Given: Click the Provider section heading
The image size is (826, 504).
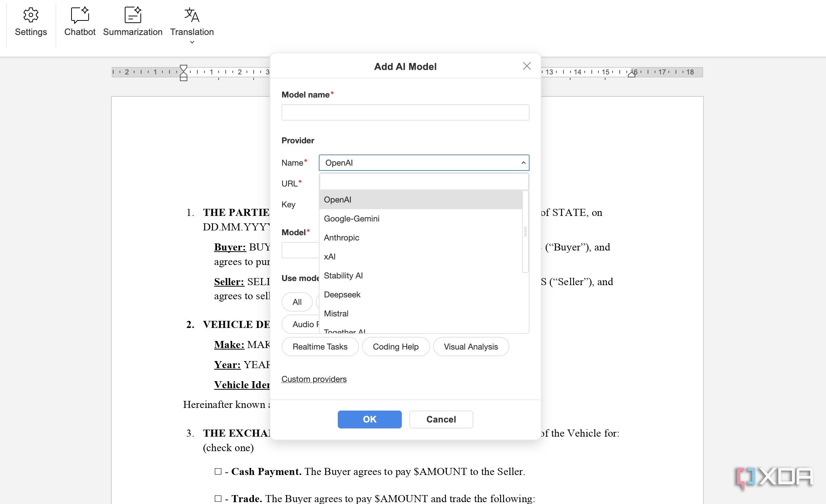Looking at the screenshot, I should point(298,140).
